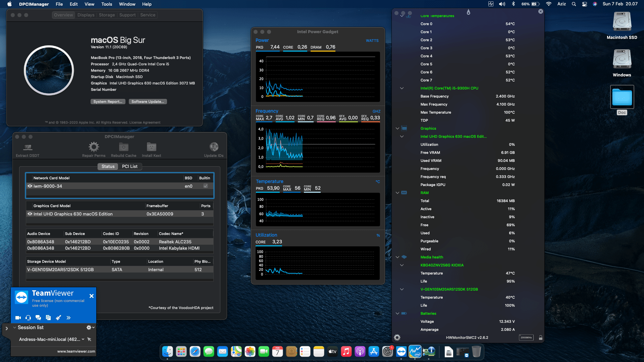Screen dimensions: 644x362
Task: Switch to Displays tab in About This Mac
Action: (86, 15)
